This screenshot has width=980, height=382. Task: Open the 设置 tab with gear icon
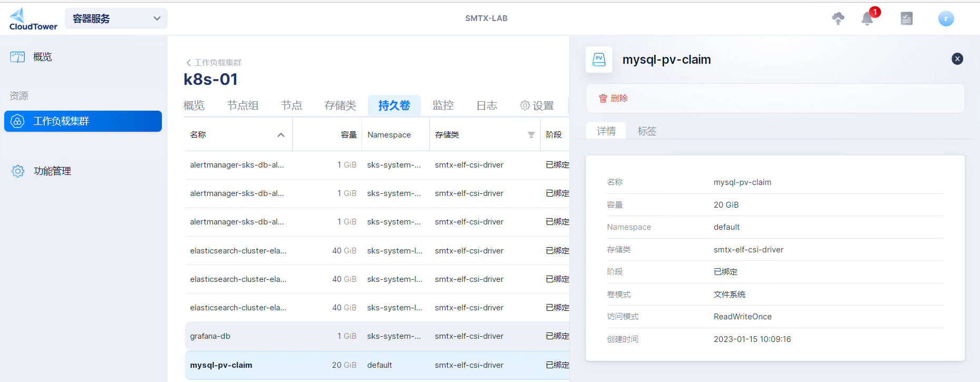click(537, 105)
